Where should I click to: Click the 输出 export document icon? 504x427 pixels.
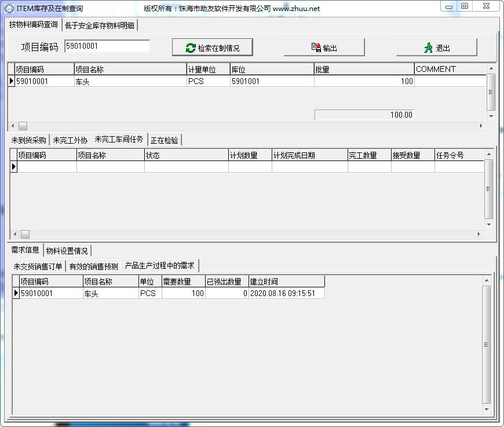coord(316,48)
